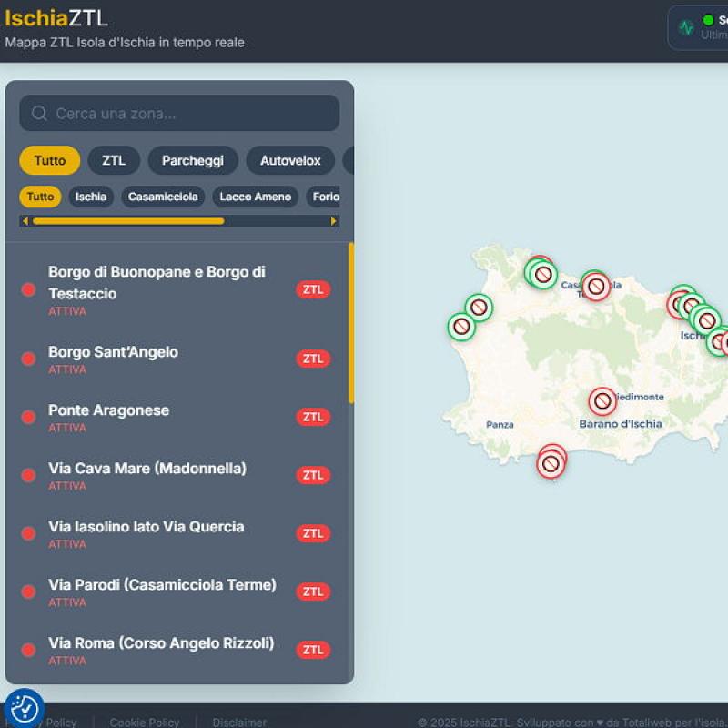Screen dimensions: 728x728
Task: Show only Autovelox entries
Action: point(290,161)
